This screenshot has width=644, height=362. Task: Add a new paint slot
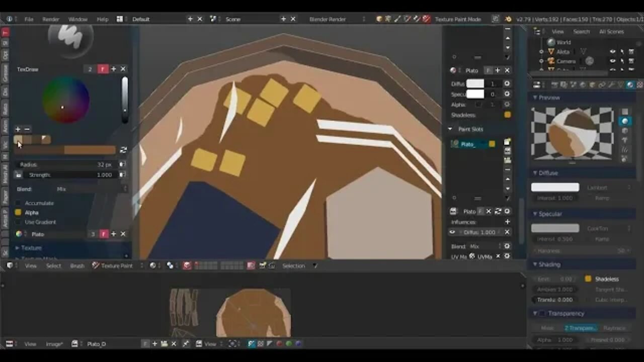507,142
